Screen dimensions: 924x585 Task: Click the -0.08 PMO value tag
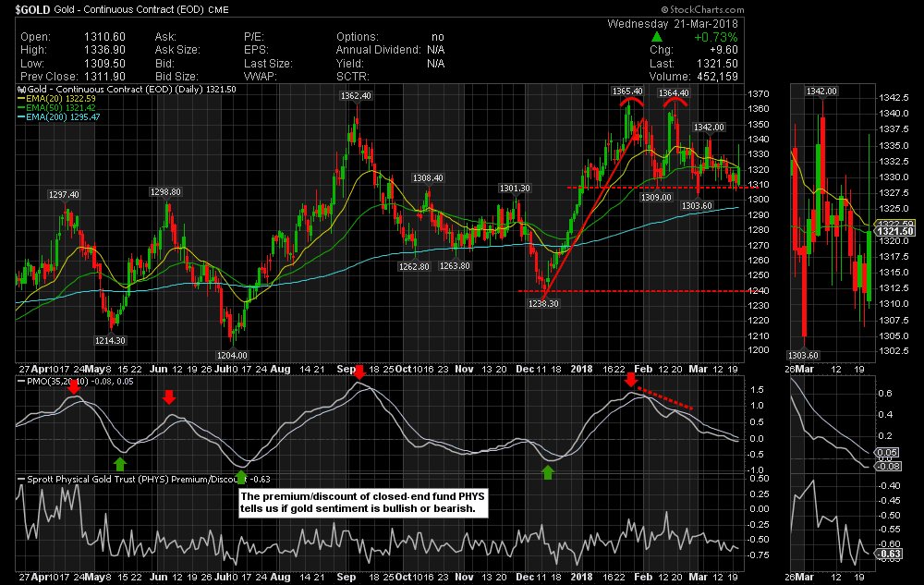889,466
